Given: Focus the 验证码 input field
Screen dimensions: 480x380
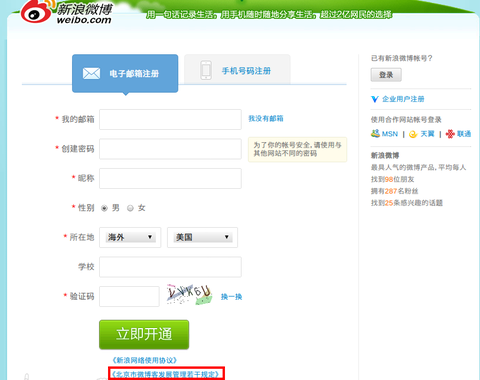Looking at the screenshot, I should [129, 296].
